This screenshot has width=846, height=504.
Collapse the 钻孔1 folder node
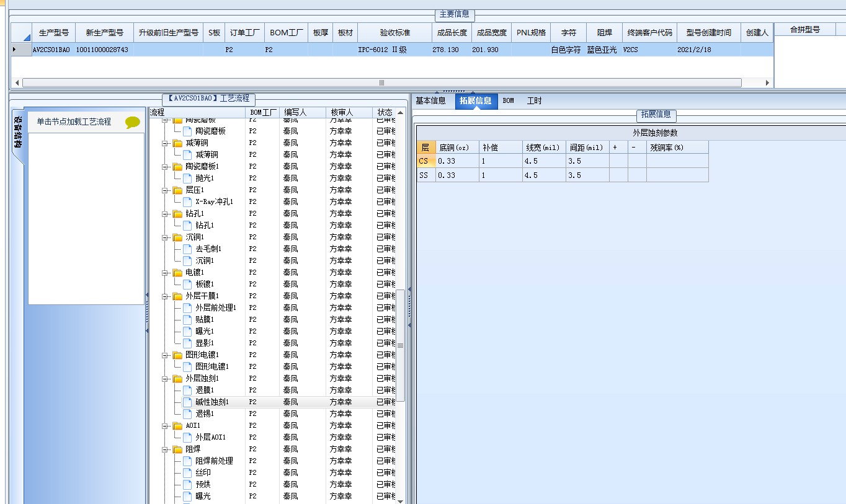[166, 214]
